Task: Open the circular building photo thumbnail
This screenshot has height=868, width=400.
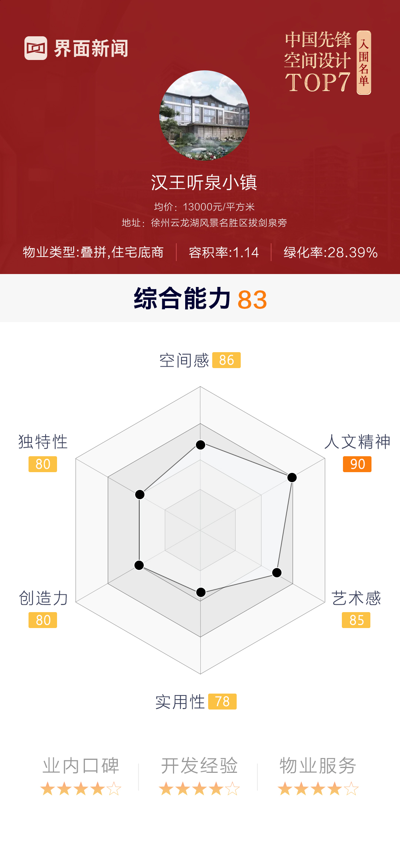Action: point(204,115)
